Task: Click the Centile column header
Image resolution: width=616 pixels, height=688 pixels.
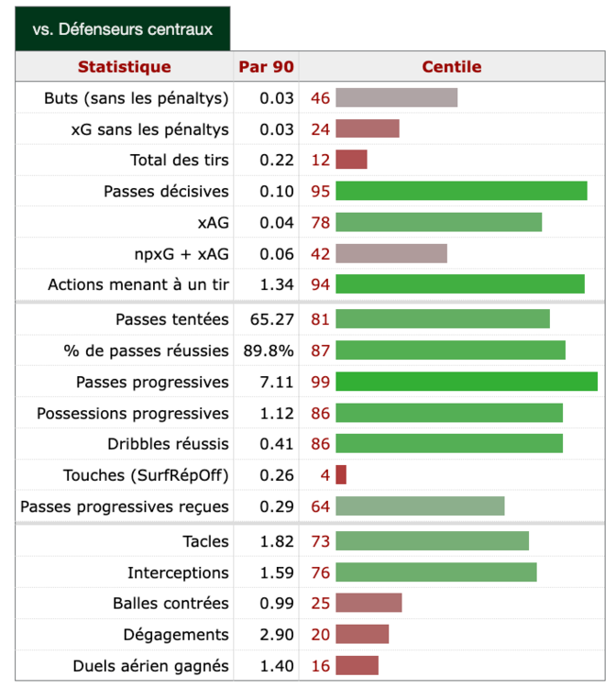Action: coord(451,67)
